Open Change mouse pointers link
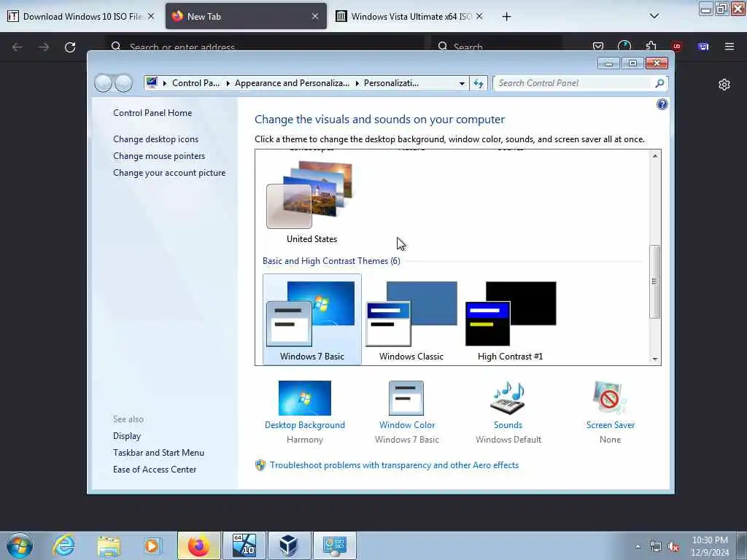 click(159, 156)
